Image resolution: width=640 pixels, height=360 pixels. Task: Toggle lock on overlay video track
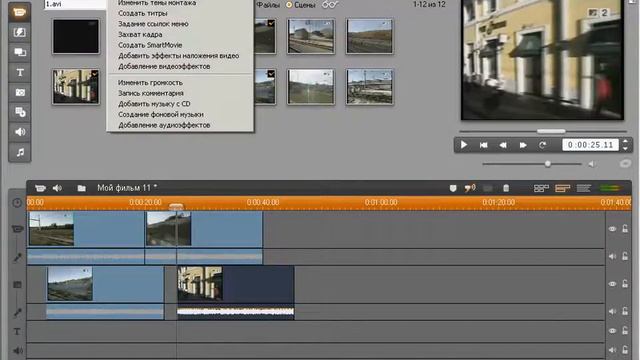[625, 283]
